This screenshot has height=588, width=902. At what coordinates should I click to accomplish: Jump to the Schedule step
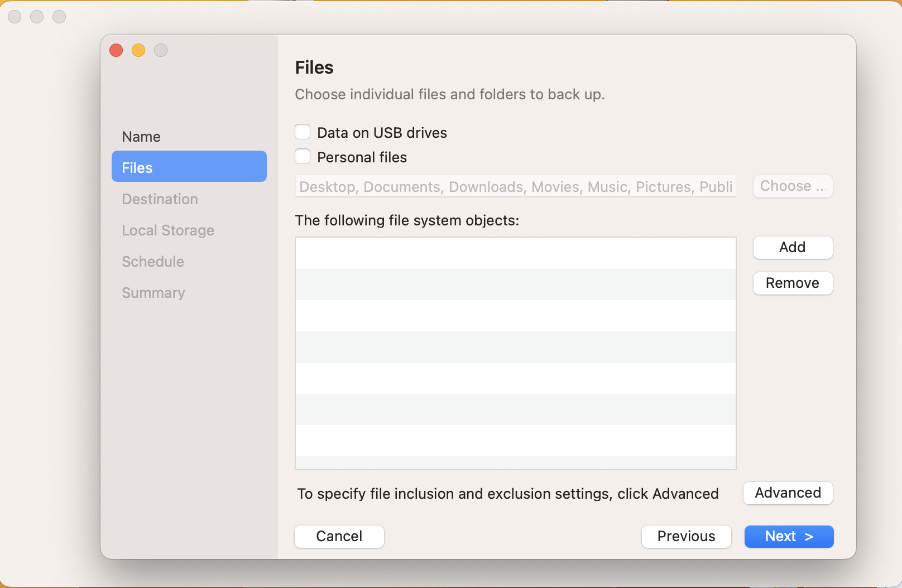[x=153, y=262]
